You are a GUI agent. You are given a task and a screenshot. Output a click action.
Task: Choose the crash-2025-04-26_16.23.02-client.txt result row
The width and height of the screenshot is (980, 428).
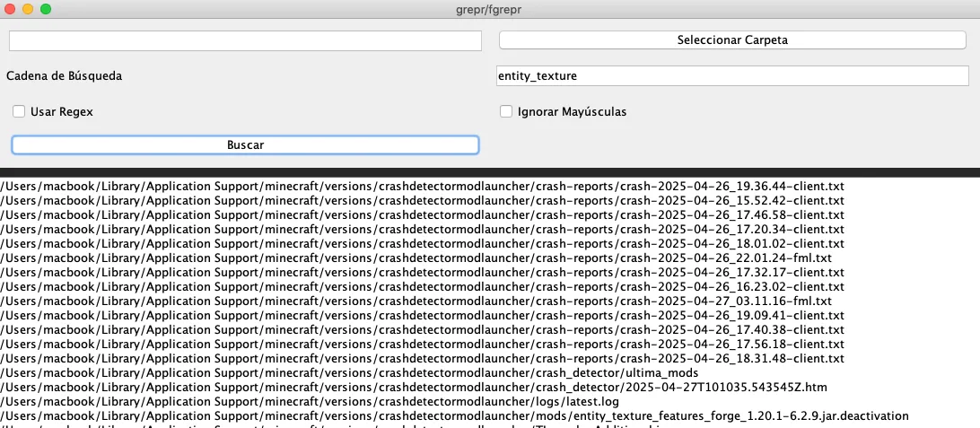pos(422,286)
